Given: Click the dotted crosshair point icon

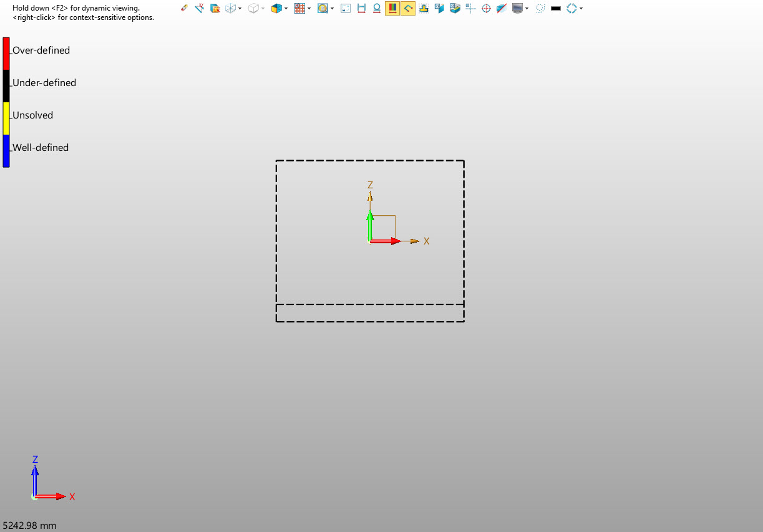Looking at the screenshot, I should coord(470,8).
